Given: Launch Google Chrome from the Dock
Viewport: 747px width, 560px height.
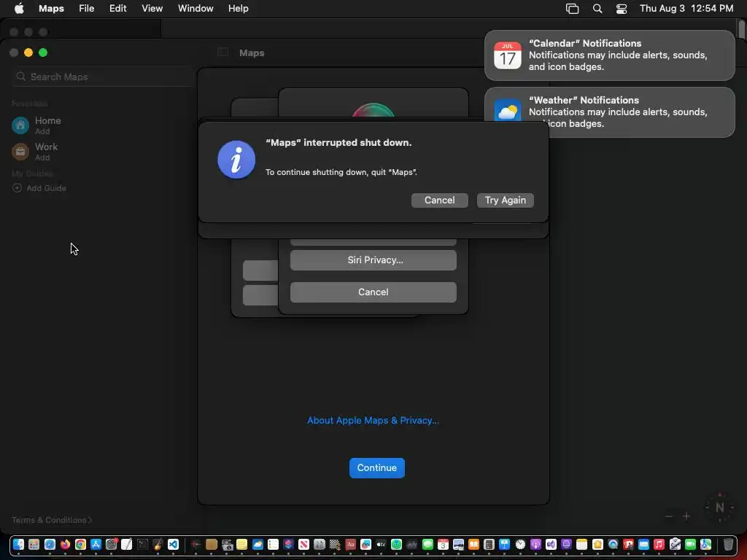Looking at the screenshot, I should point(80,544).
